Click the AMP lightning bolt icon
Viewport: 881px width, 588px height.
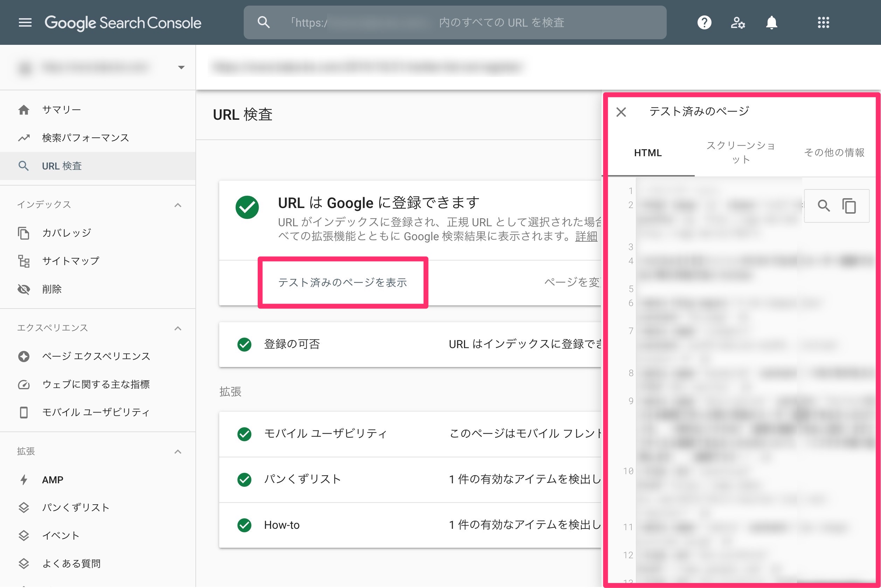coord(23,480)
